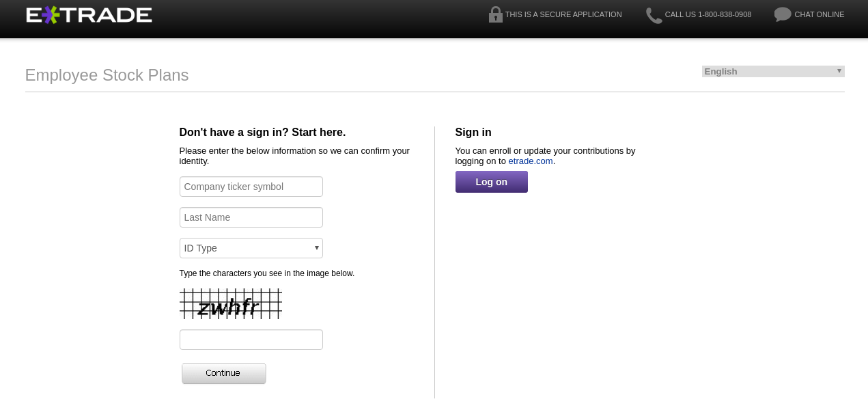Click the secure application padlock icon
Screen dimensions: 868x408
[495, 14]
